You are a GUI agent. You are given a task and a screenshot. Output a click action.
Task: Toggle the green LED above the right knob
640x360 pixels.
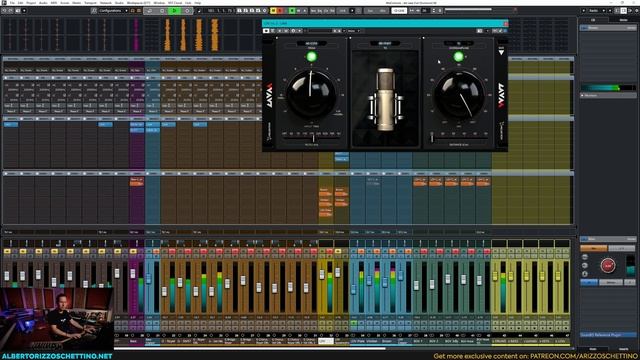(459, 57)
